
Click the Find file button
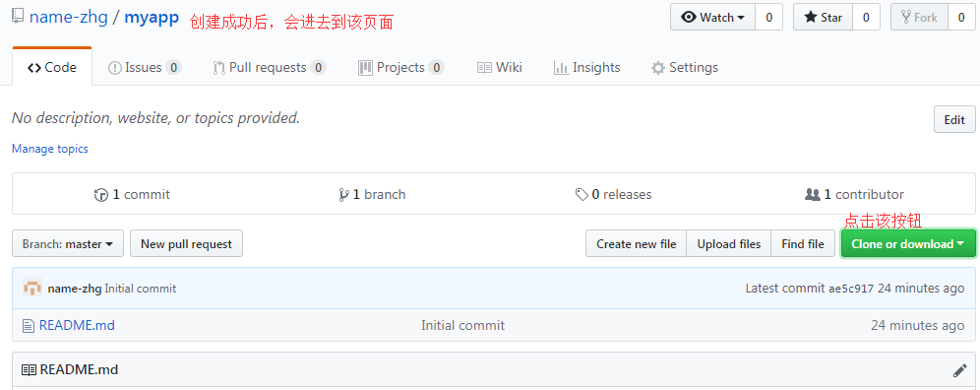[803, 243]
